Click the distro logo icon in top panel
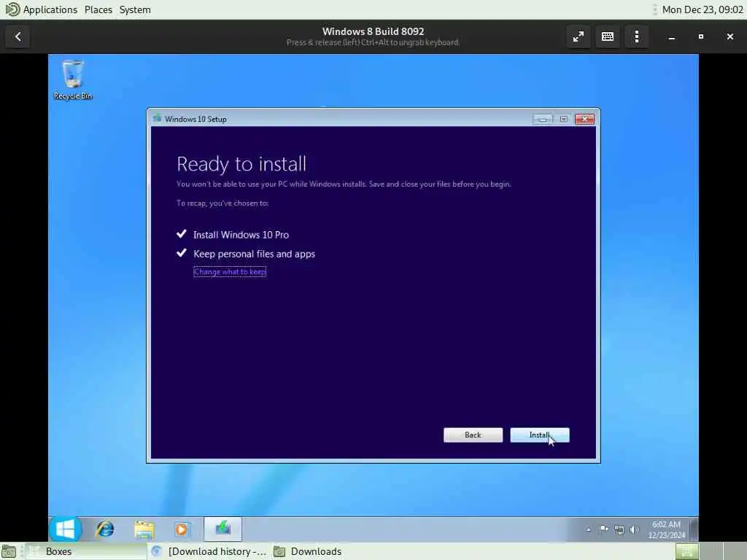This screenshot has width=747, height=560. (12, 9)
